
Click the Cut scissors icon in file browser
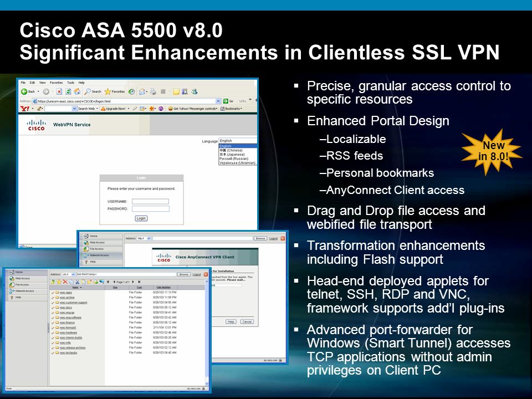click(78, 282)
